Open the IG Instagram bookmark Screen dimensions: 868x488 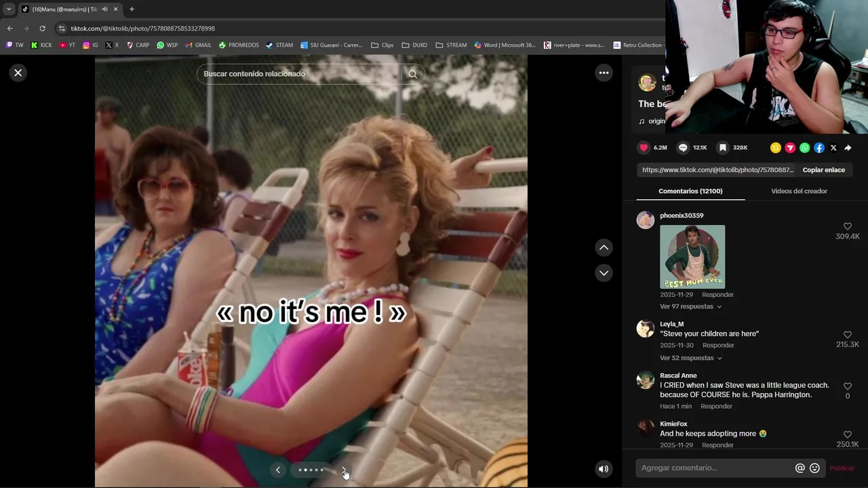90,45
